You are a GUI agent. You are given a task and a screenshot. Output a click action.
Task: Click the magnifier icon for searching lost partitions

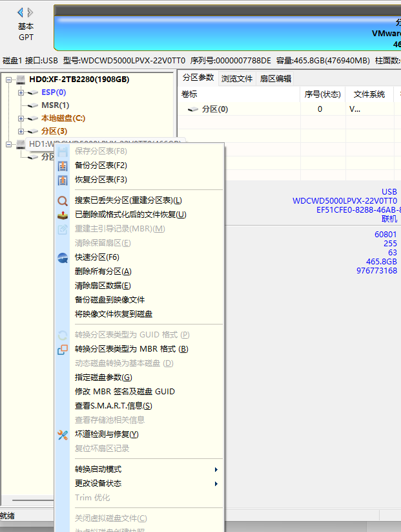63,201
